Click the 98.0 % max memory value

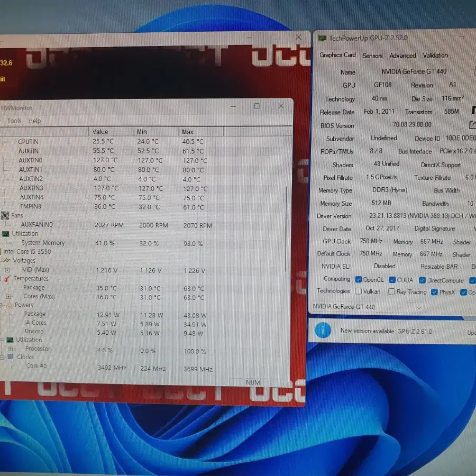point(193,244)
